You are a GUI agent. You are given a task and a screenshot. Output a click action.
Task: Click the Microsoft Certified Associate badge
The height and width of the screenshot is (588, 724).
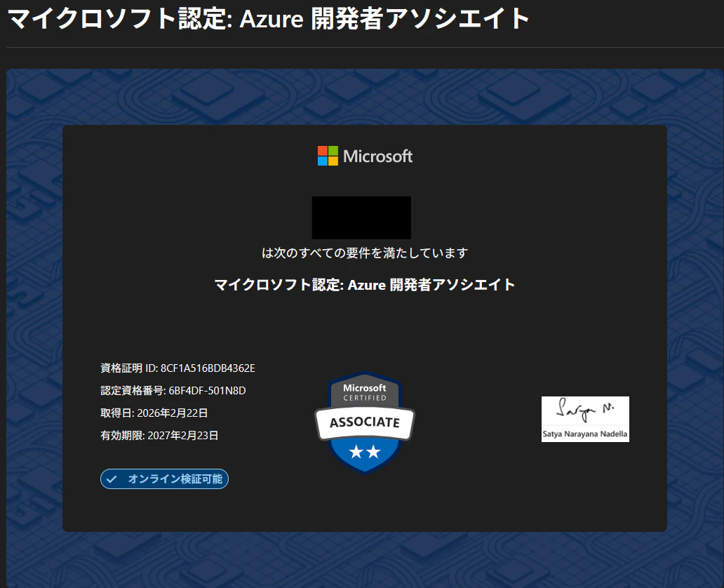coord(365,422)
